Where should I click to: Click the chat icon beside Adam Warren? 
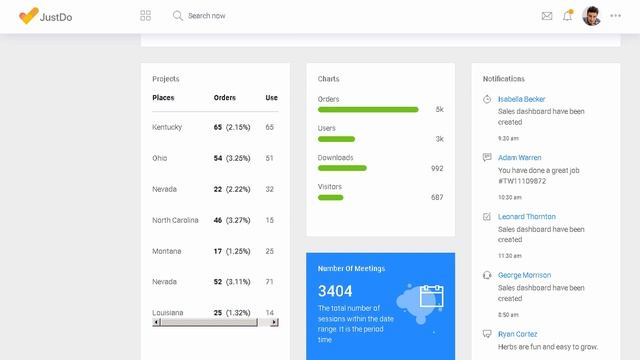(487, 158)
